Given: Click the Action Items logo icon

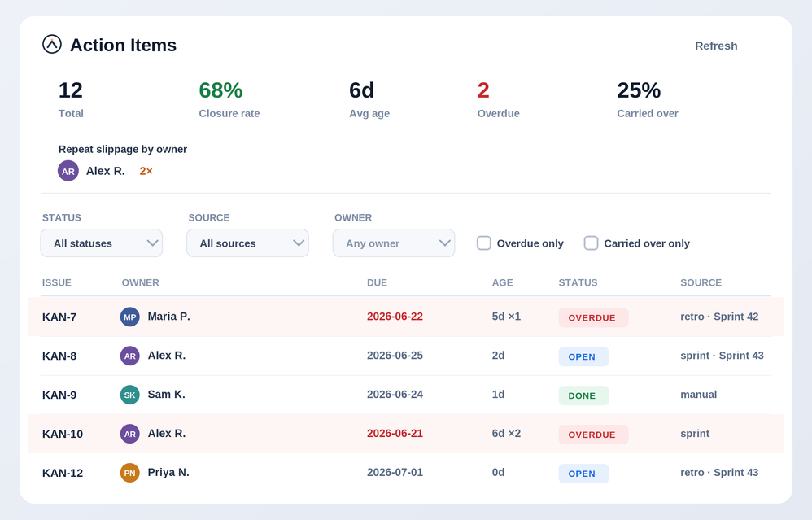Looking at the screenshot, I should point(52,45).
